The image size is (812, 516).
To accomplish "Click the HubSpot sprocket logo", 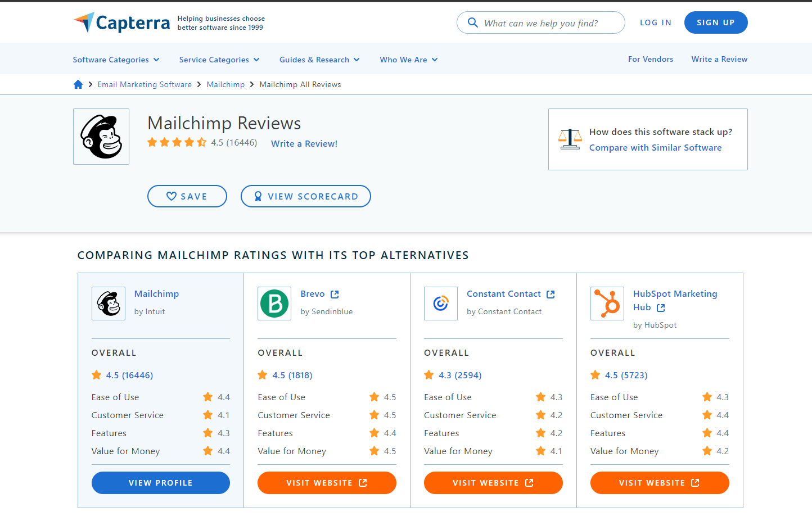I will (x=607, y=304).
